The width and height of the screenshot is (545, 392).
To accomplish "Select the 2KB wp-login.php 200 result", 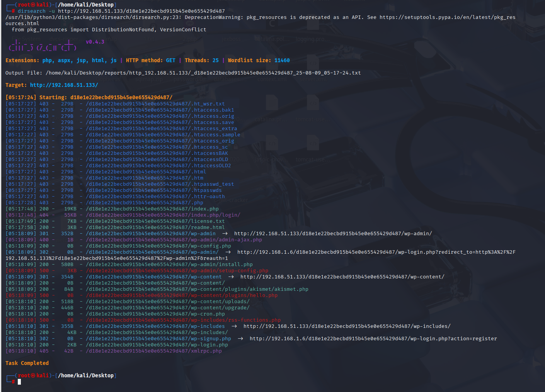I will point(117,344).
